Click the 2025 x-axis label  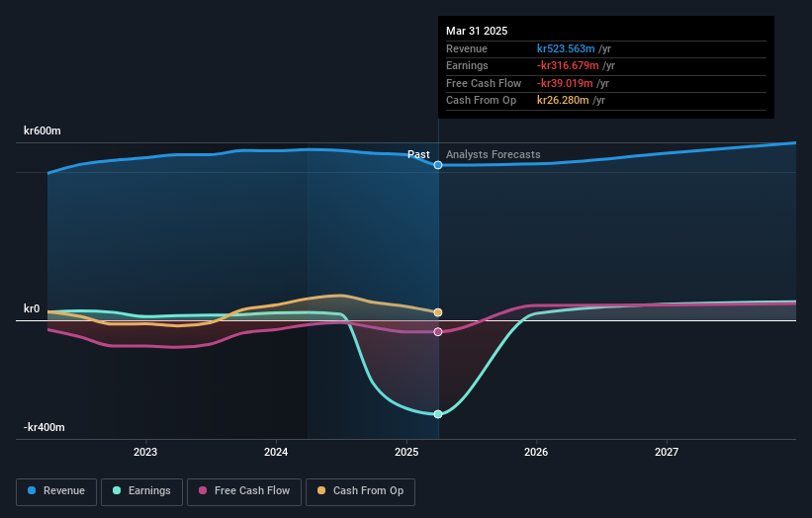(406, 453)
